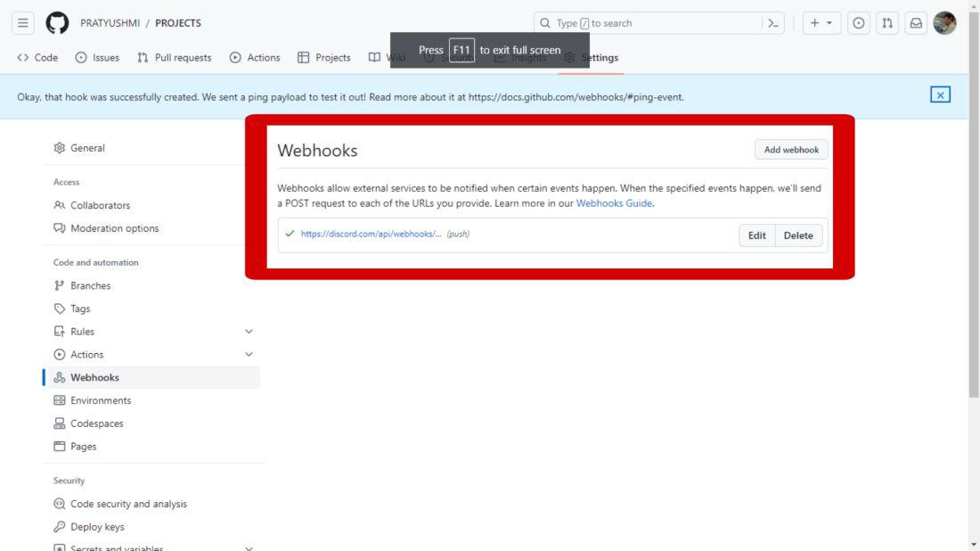Open PRATYUSHMI owner link
This screenshot has height=551, width=980.
[x=110, y=23]
